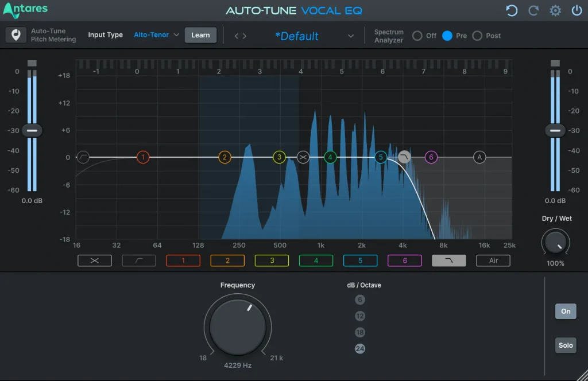Select the high-cut filter icon below the graph

pyautogui.click(x=448, y=260)
